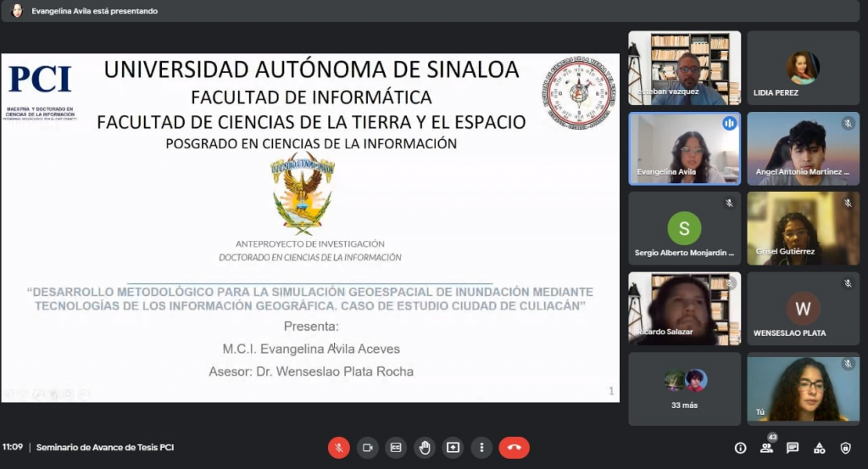The image size is (868, 469).
Task: Select Evangelina Avila video tile
Action: [x=684, y=148]
